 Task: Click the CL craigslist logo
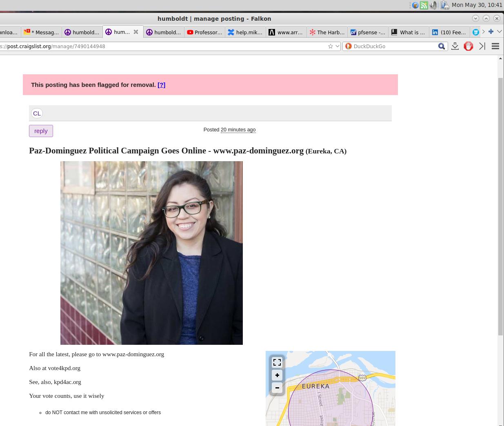[37, 113]
